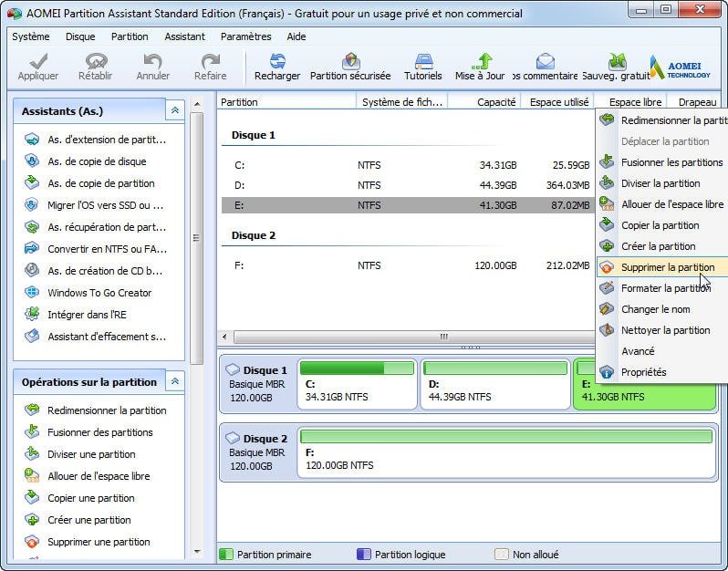Open Propriétés in context menu

tap(662, 372)
